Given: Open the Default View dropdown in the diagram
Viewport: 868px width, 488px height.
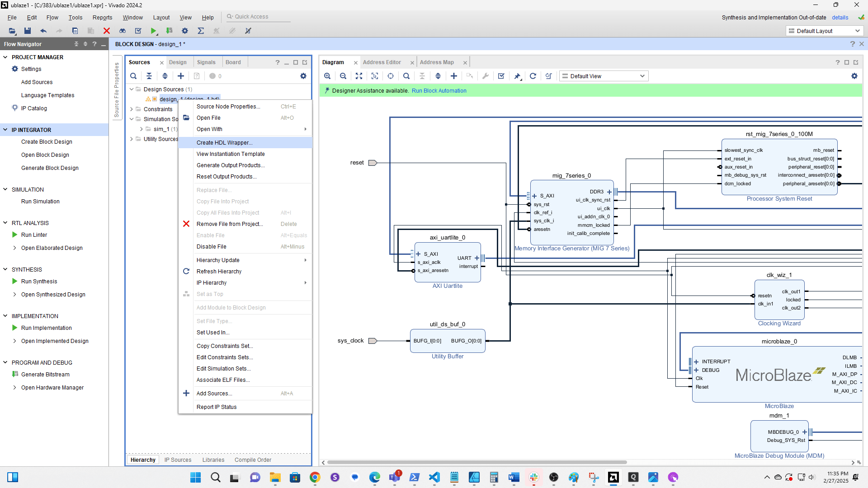Looking at the screenshot, I should pos(603,75).
